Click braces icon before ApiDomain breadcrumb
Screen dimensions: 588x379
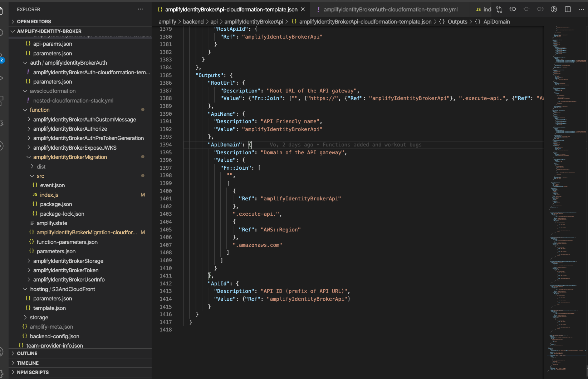coord(477,21)
